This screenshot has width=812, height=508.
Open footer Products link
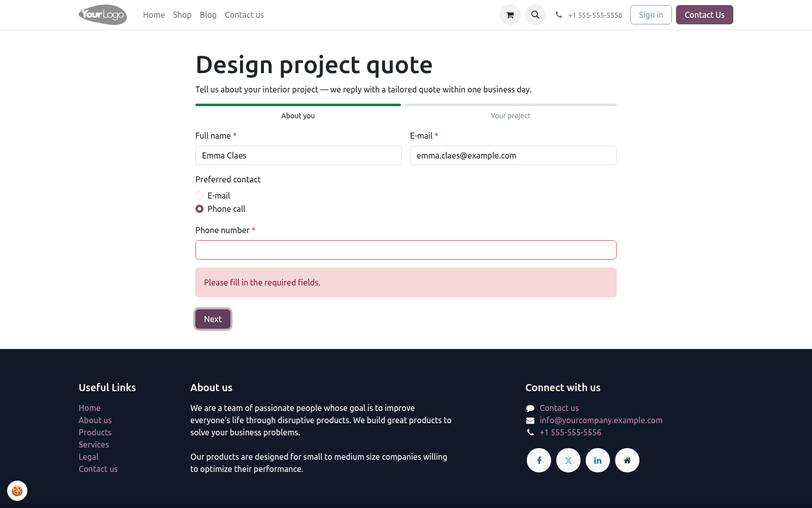coord(95,432)
